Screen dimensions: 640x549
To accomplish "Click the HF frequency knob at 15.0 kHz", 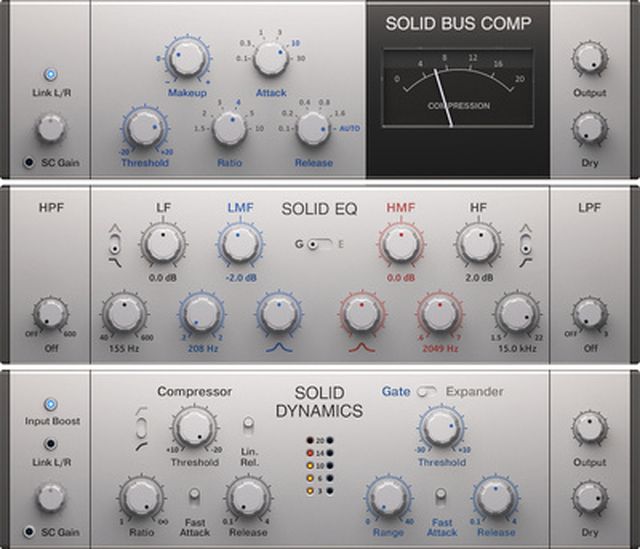I will pos(517,315).
